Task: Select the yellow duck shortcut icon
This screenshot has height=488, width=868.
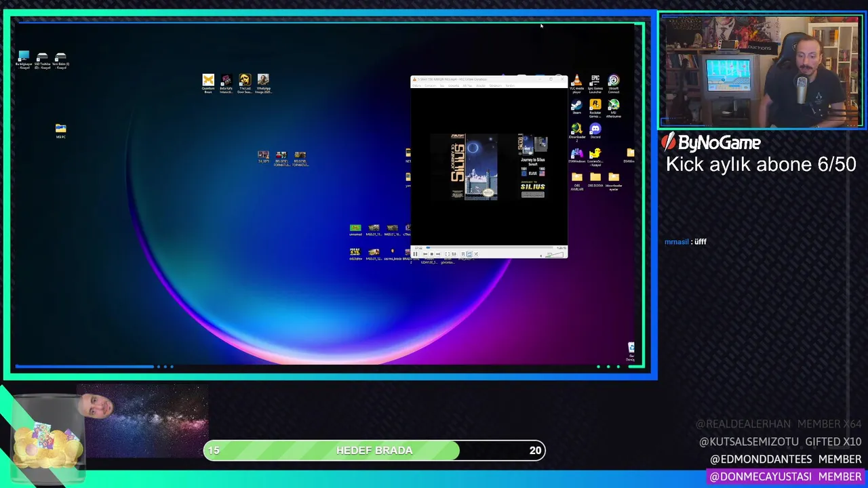Action: (595, 157)
